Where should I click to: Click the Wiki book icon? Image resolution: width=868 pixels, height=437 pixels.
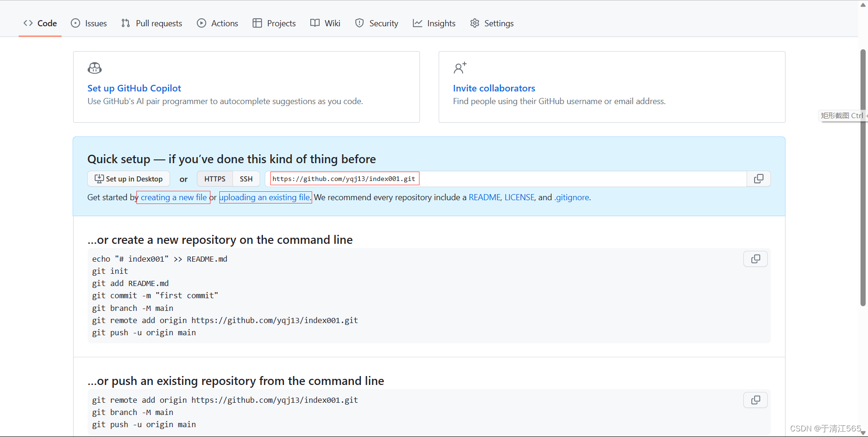[315, 23]
